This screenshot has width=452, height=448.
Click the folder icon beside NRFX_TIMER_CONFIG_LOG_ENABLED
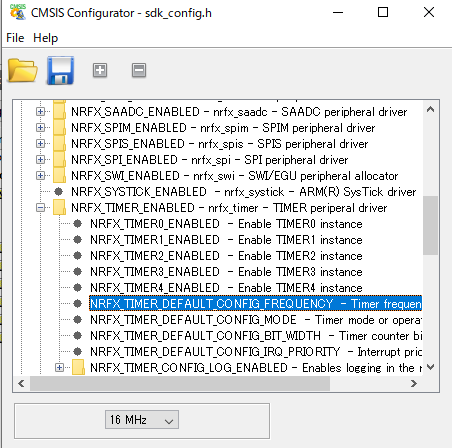79,368
